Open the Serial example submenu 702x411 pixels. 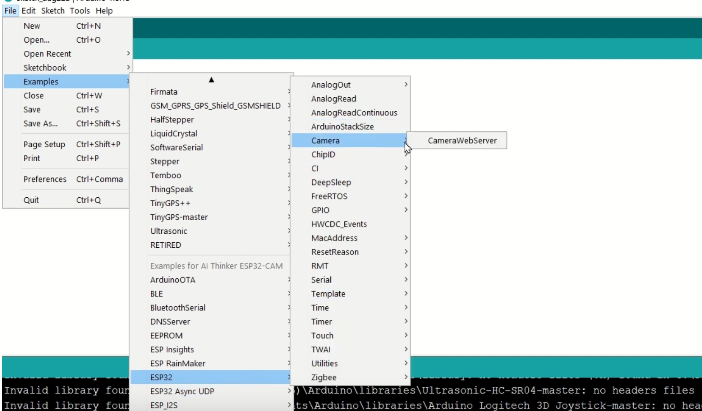(x=351, y=279)
